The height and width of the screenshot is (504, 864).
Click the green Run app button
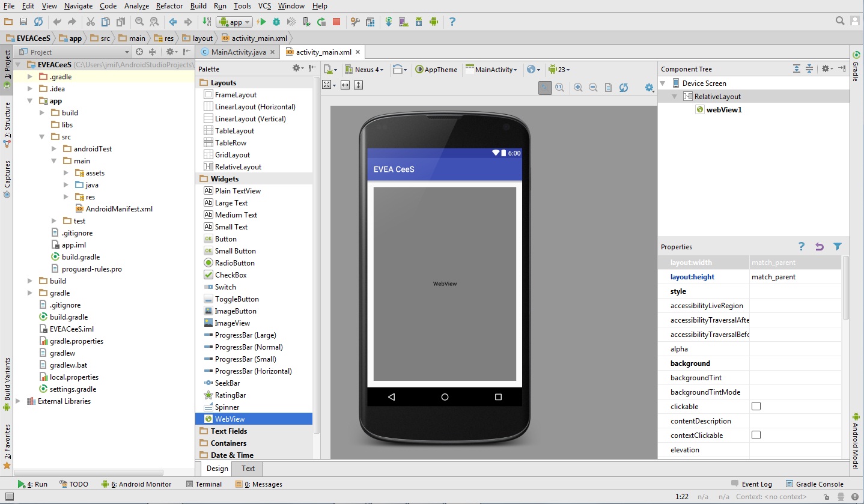click(x=261, y=22)
